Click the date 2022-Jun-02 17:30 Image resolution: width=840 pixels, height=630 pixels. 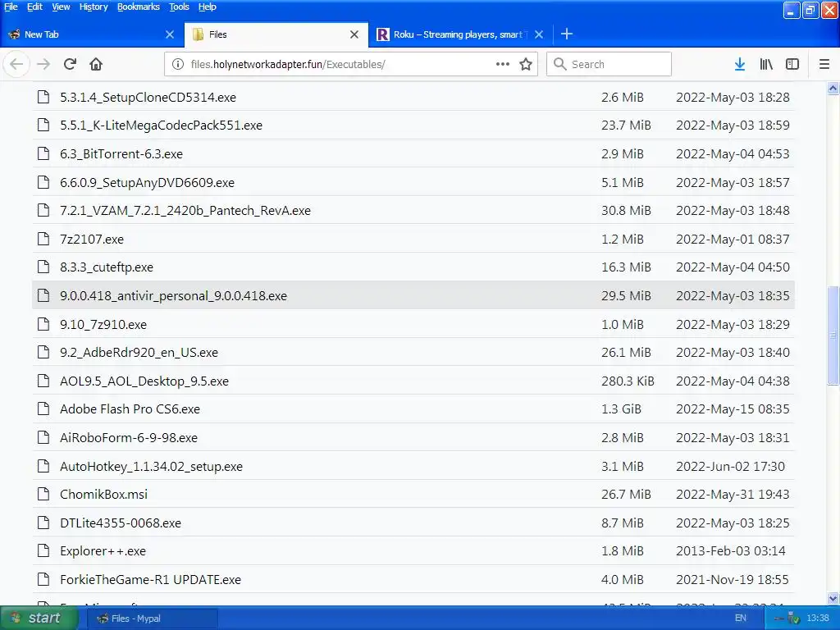coord(730,466)
